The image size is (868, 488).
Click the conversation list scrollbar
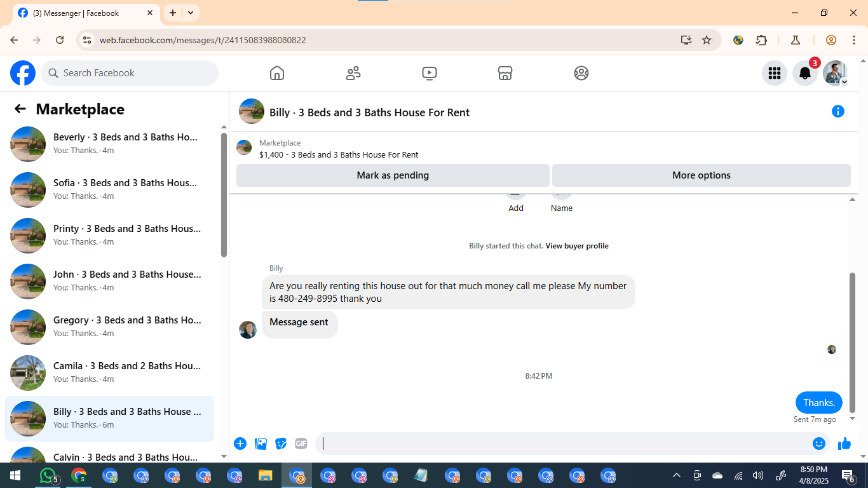pyautogui.click(x=224, y=195)
